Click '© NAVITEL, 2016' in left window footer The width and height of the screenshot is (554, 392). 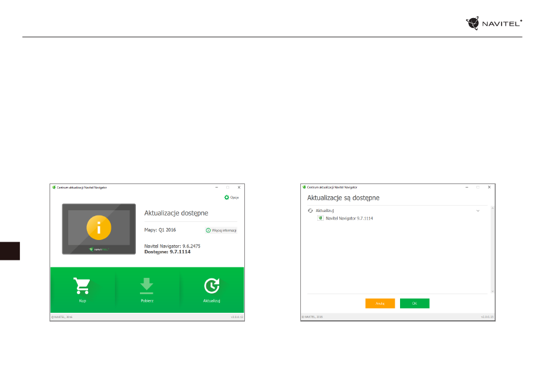coord(62,317)
